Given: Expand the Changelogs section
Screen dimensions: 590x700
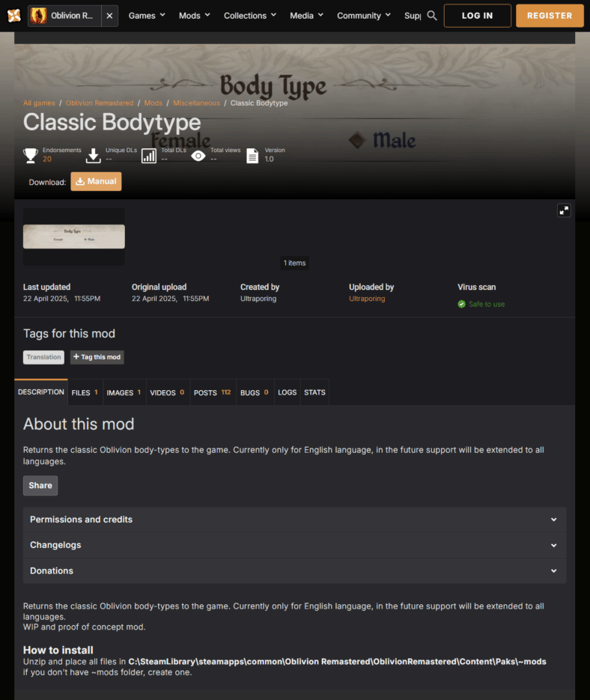Looking at the screenshot, I should pos(294,545).
